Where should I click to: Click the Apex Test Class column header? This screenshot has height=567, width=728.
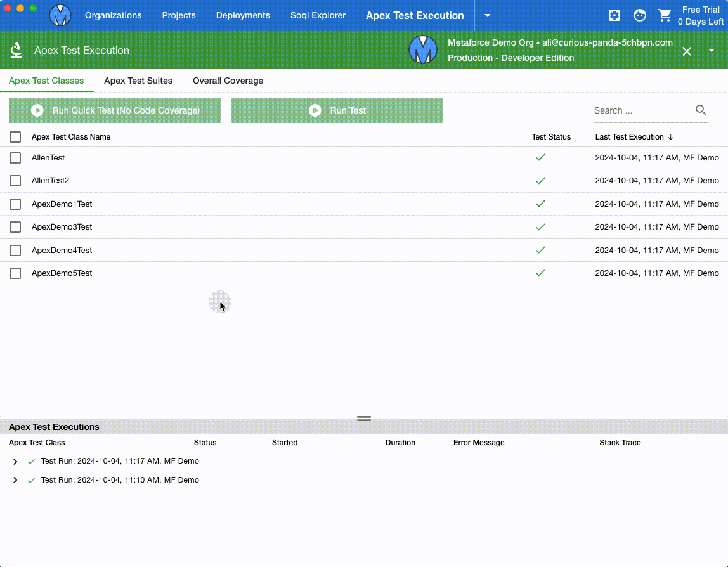(37, 443)
